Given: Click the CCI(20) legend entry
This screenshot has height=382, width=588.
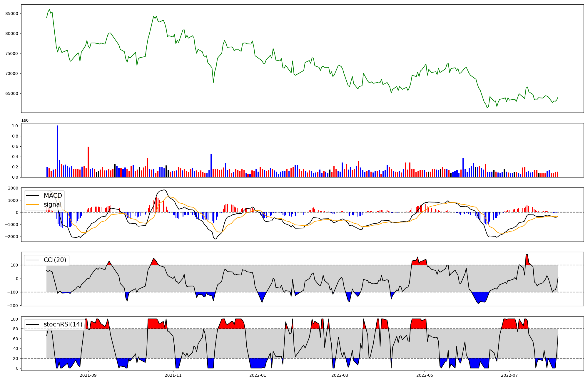Looking at the screenshot, I should [x=55, y=260].
